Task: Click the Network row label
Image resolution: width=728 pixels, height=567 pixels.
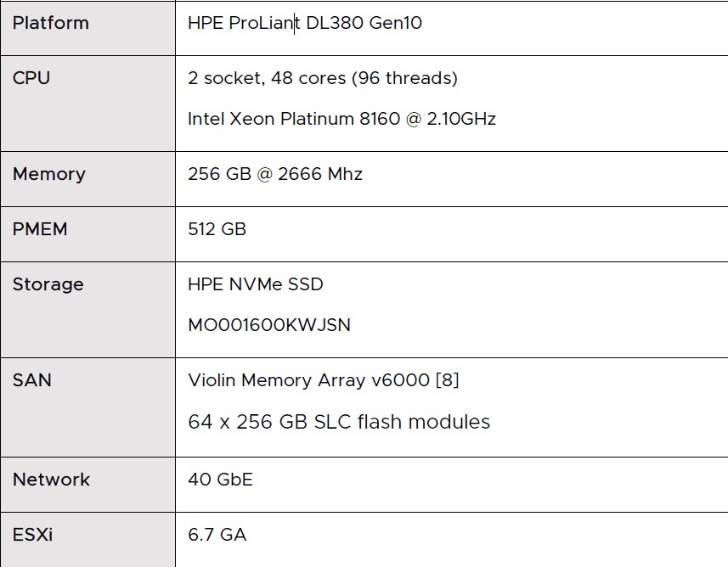Action: click(x=51, y=480)
